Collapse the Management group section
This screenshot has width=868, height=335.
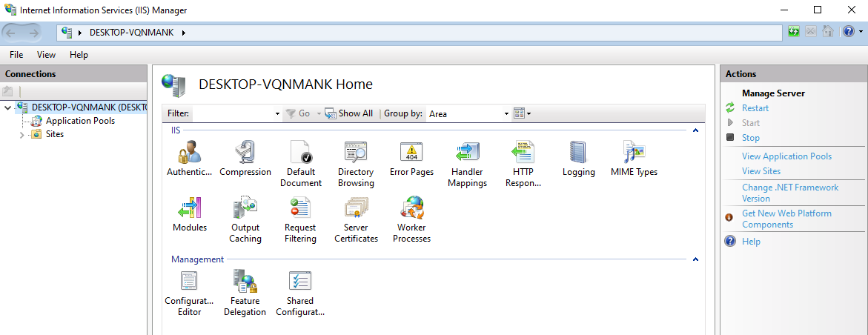pyautogui.click(x=696, y=259)
